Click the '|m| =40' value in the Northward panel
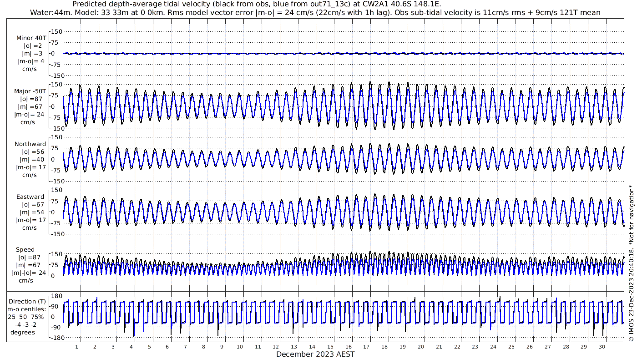The height and width of the screenshot is (364, 637). [30, 160]
